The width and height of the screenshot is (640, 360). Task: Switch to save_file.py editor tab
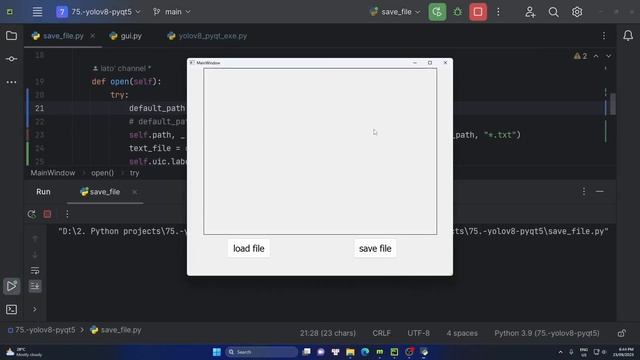pos(63,36)
